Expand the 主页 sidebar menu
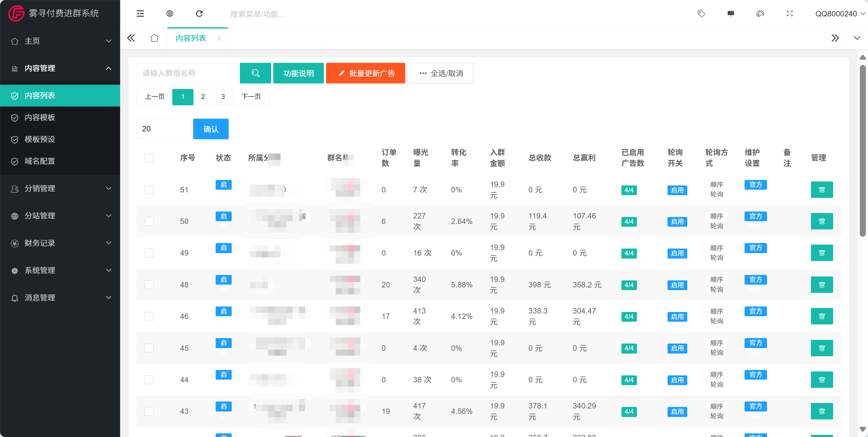The width and height of the screenshot is (868, 437). pyautogui.click(x=60, y=41)
